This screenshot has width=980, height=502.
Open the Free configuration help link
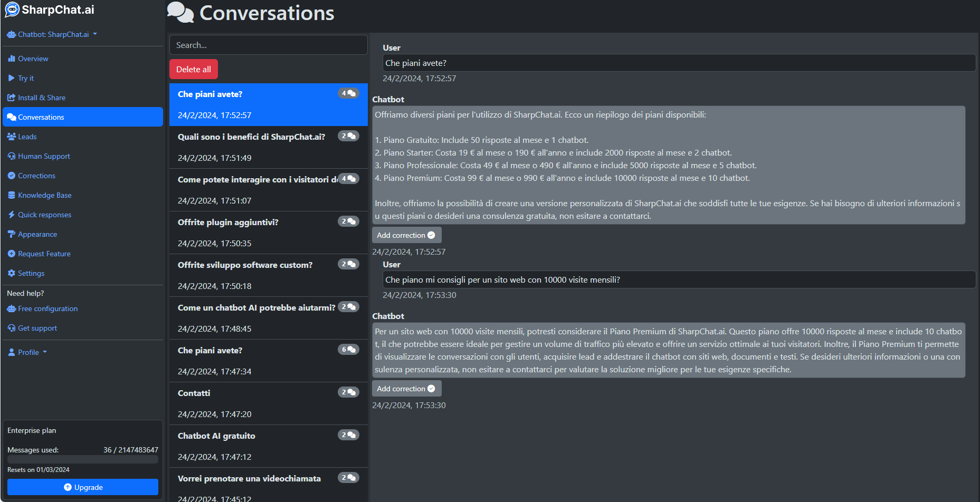(47, 308)
